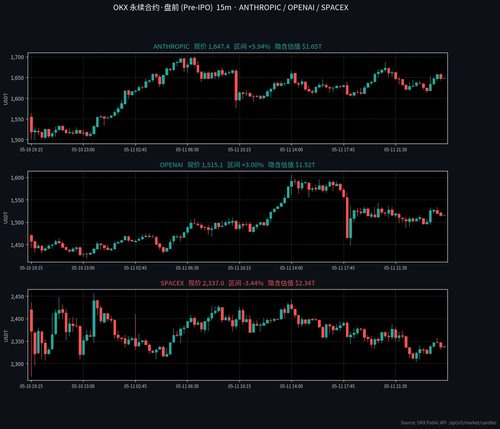Click the 'USDT' axis label of the ANTHROPIC chart
Image resolution: width=500 pixels, height=429 pixels.
tap(5, 99)
